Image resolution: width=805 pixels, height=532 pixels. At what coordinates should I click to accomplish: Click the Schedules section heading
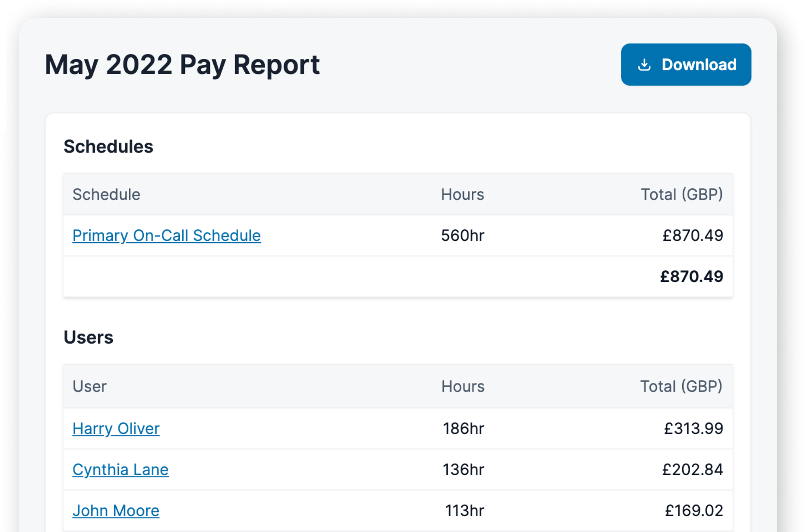point(108,146)
